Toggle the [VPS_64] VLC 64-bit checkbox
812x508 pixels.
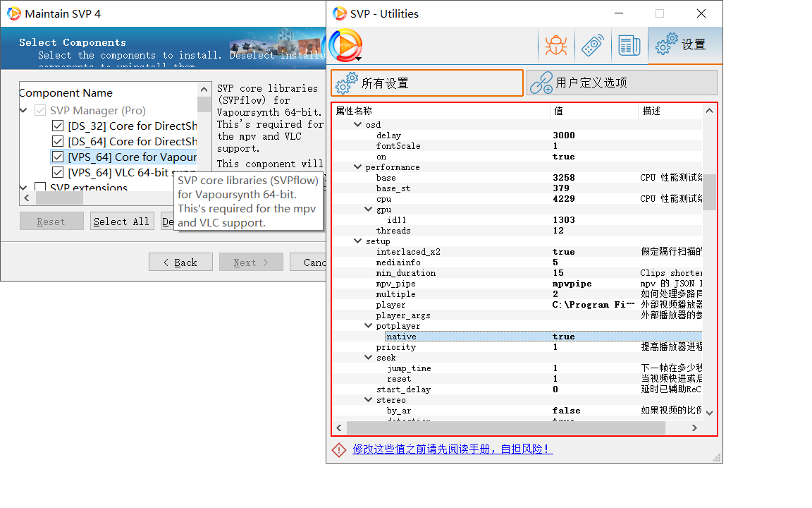(58, 172)
